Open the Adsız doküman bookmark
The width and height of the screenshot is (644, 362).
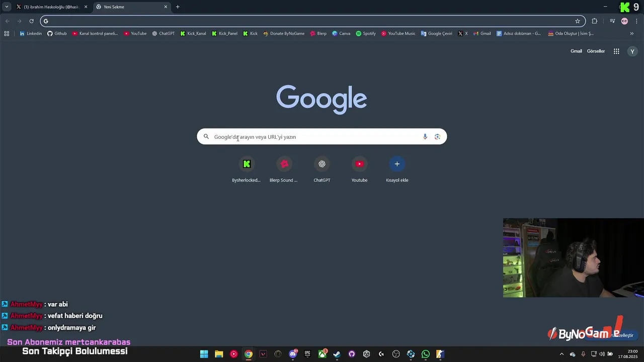[519, 34]
